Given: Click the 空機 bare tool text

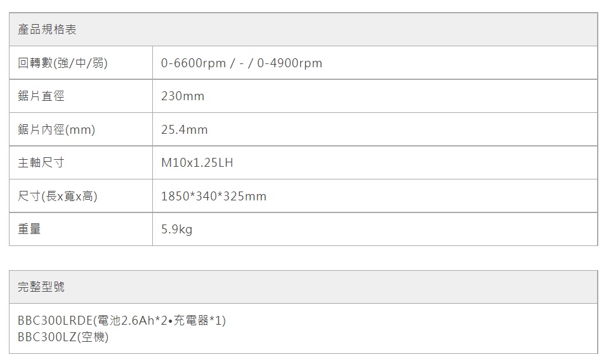Looking at the screenshot, I should 93,337.
